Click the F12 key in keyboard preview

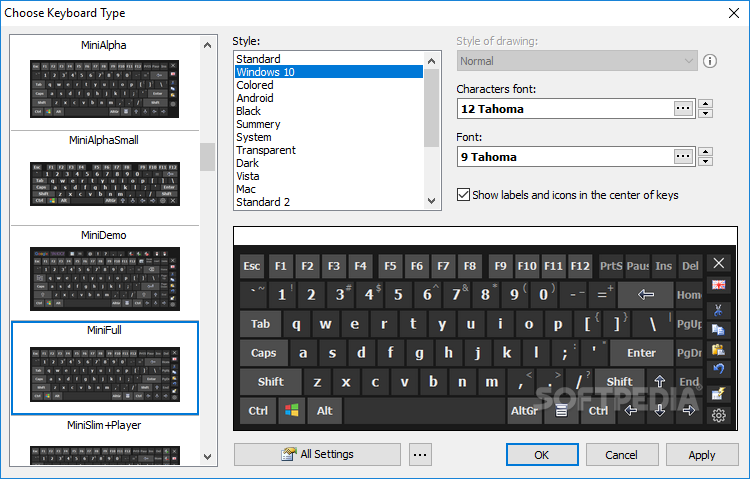pos(580,266)
